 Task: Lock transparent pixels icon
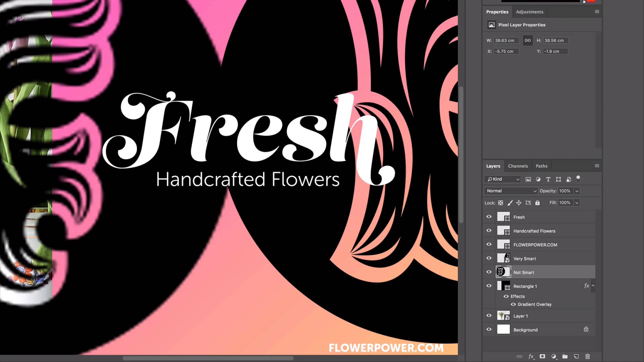(500, 203)
